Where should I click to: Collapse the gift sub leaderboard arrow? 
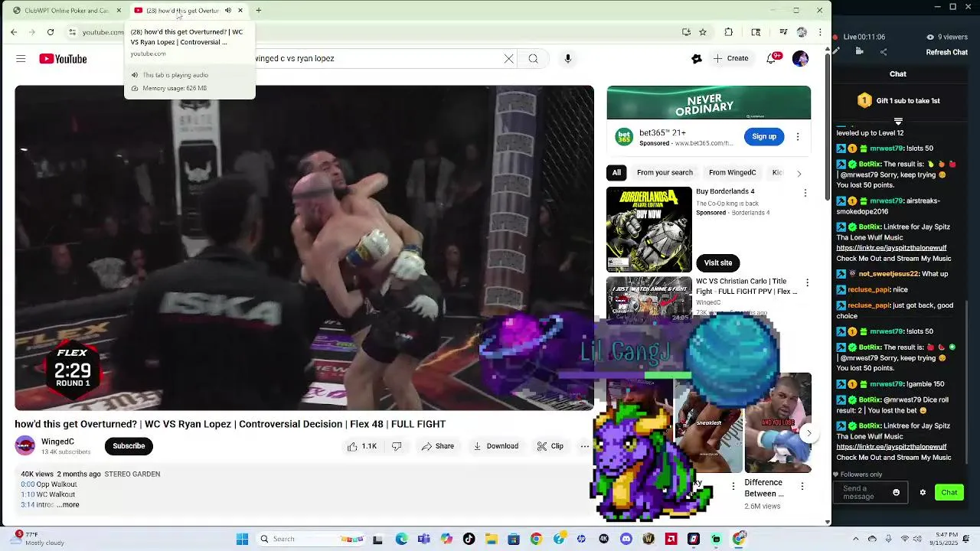pyautogui.click(x=898, y=121)
